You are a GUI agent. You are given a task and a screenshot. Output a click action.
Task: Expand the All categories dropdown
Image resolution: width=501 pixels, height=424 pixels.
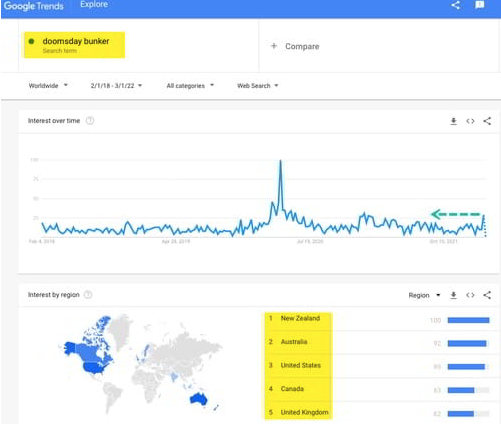point(190,86)
